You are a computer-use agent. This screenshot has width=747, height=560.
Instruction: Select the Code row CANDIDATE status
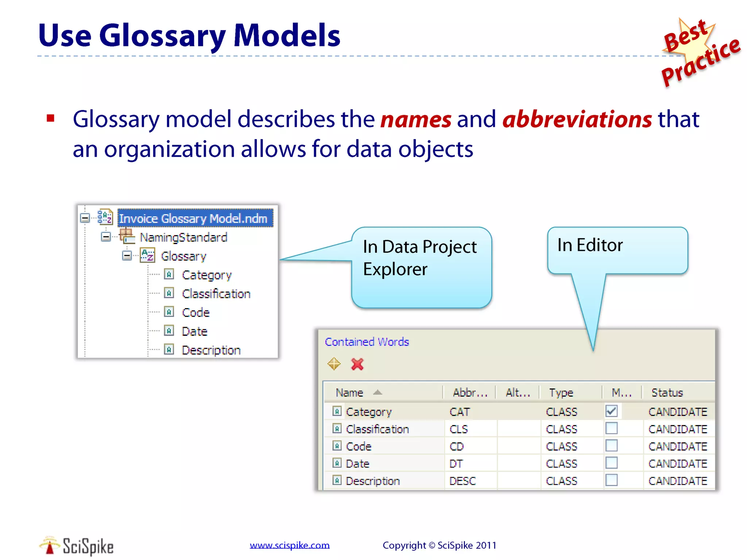point(677,446)
